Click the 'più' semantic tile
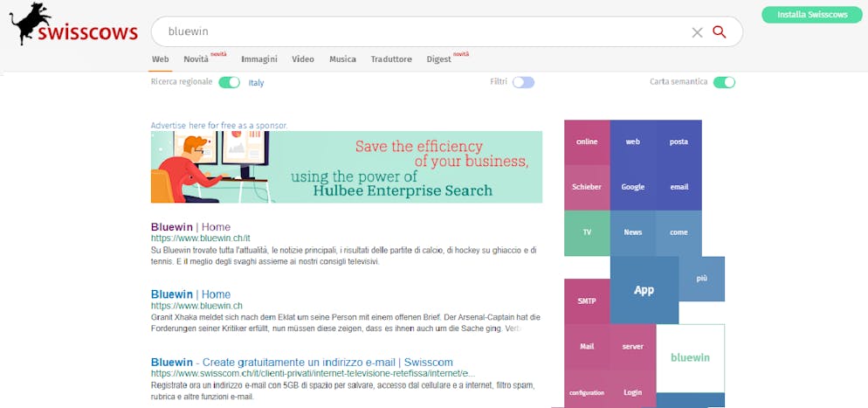The width and height of the screenshot is (868, 408). [702, 279]
